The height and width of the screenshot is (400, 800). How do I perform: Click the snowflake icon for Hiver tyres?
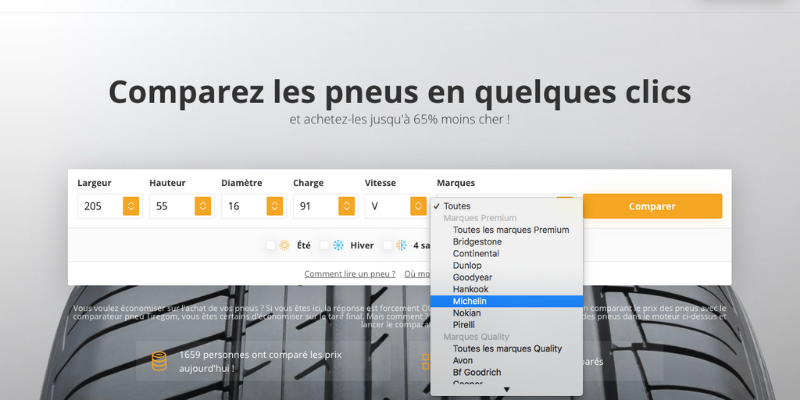(338, 245)
